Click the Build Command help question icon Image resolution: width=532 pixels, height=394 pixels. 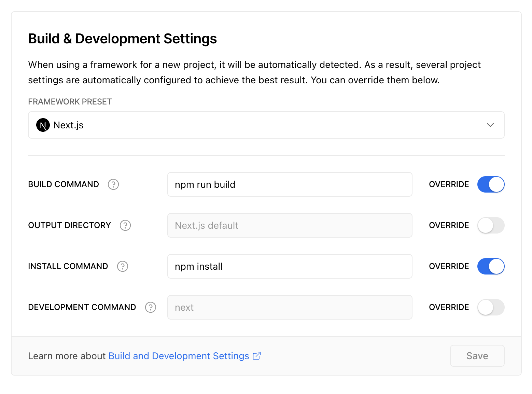[x=113, y=184]
